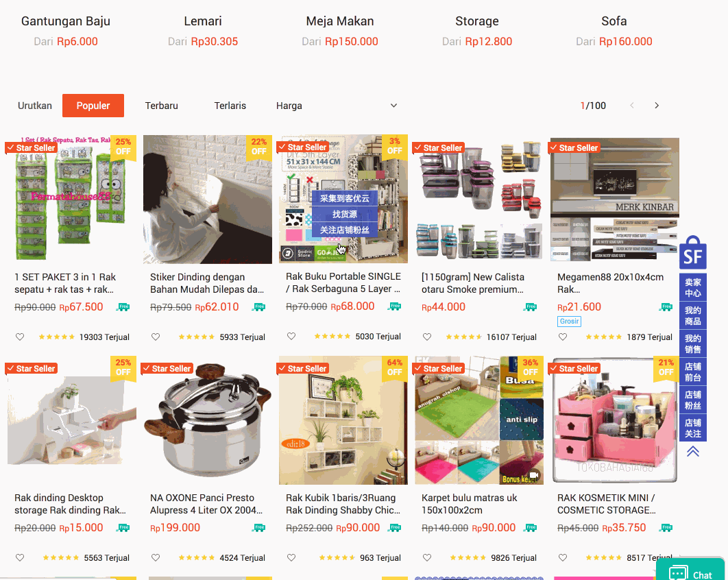Open 店铺粉丝 in blue sidebar

693,400
